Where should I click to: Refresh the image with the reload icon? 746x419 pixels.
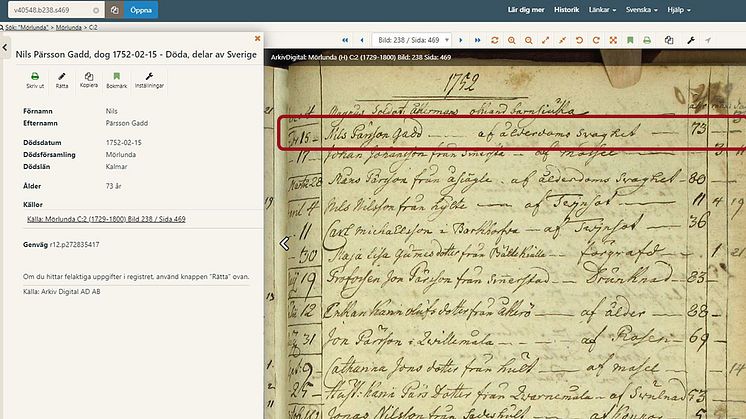click(x=494, y=40)
